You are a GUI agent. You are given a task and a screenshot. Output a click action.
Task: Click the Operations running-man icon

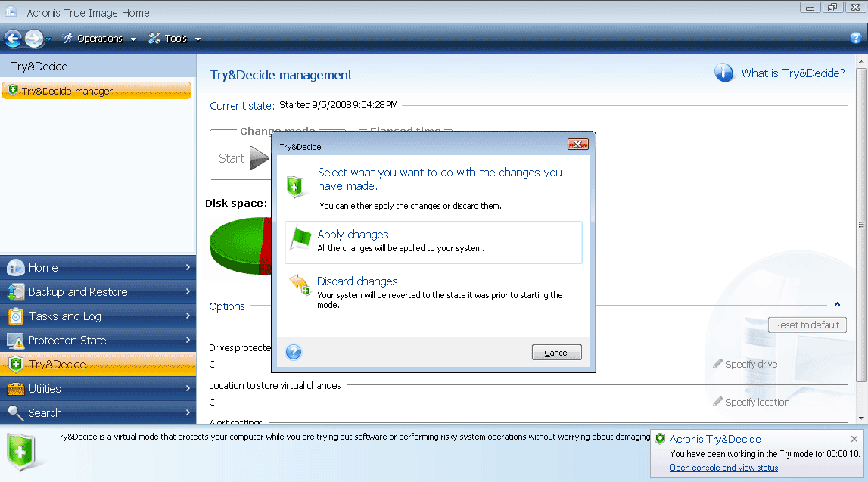click(x=67, y=38)
